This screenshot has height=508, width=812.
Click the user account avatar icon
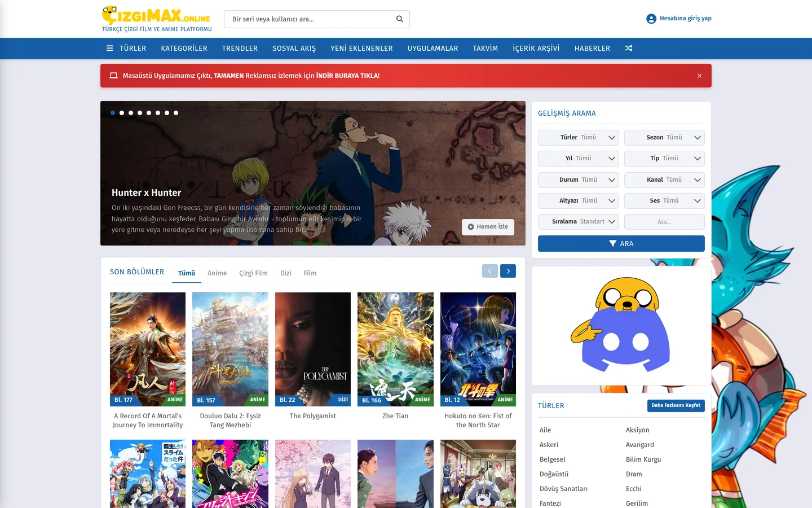pos(651,19)
